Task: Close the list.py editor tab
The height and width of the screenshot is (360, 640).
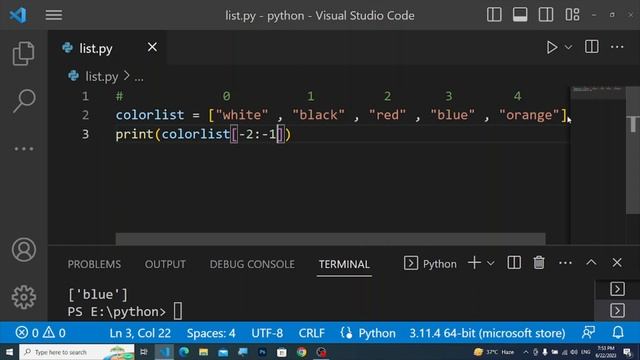Action: click(x=152, y=47)
